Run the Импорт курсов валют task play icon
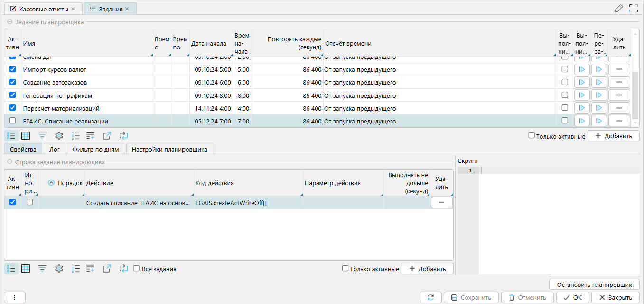The height and width of the screenshot is (304, 644). pos(582,69)
